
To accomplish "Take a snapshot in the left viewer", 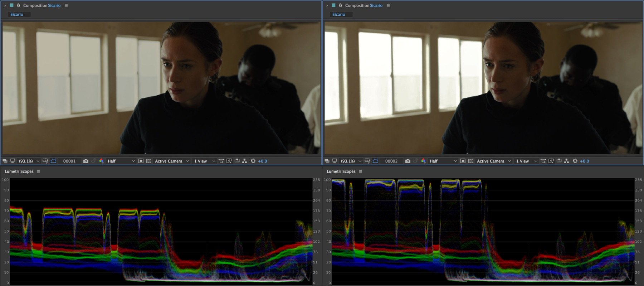I will 86,161.
